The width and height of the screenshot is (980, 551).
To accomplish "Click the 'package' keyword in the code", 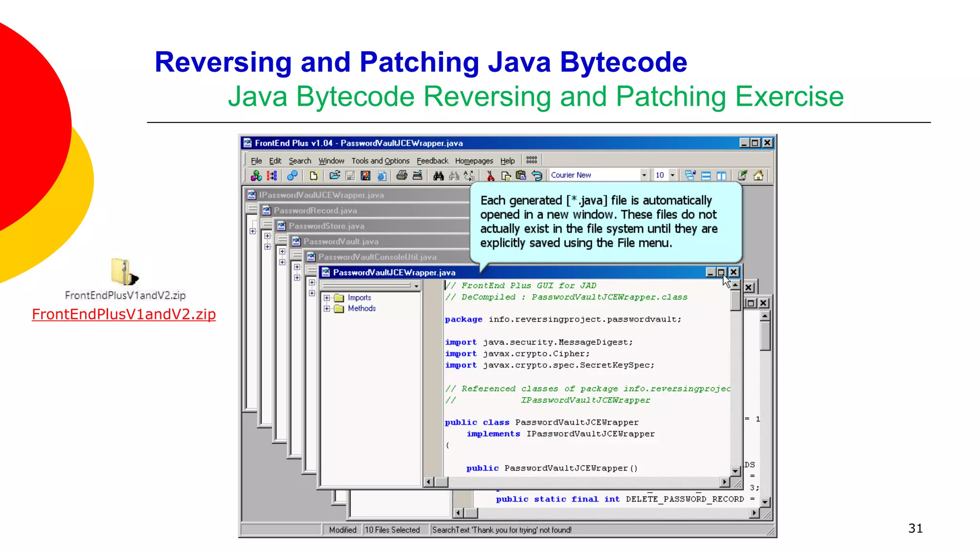I will point(463,319).
